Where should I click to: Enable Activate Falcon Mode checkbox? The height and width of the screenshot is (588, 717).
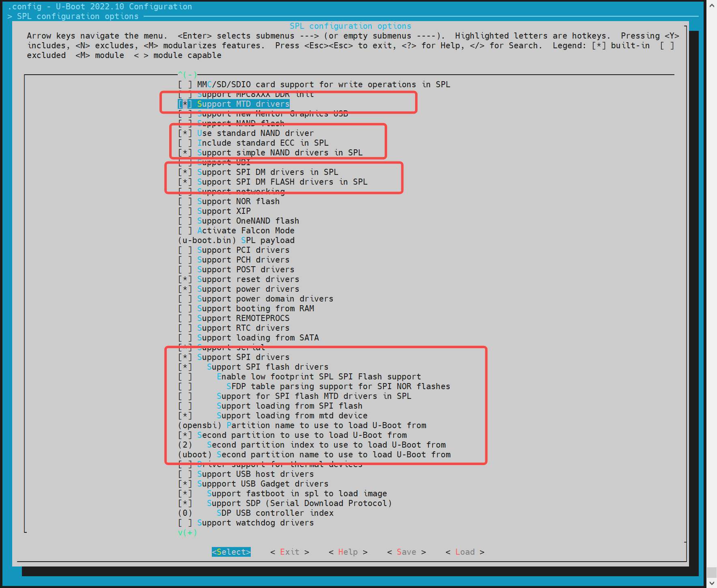(x=185, y=230)
